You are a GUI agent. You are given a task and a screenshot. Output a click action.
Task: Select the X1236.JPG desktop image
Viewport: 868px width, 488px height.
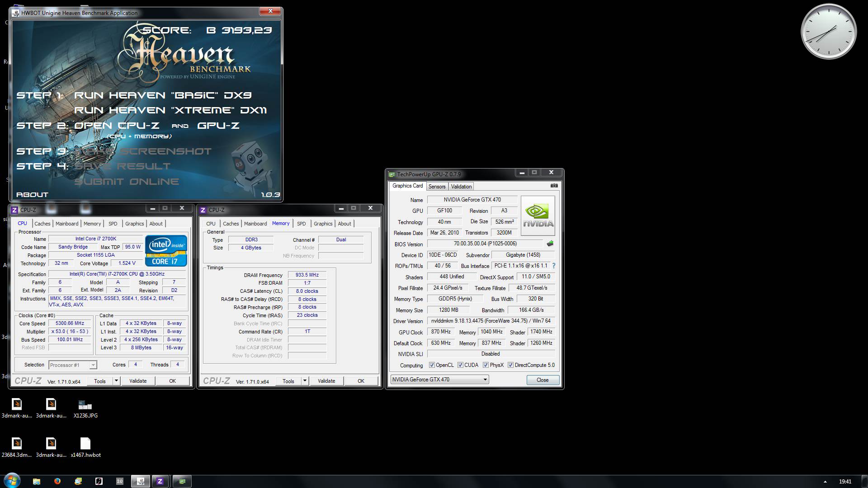click(x=85, y=408)
